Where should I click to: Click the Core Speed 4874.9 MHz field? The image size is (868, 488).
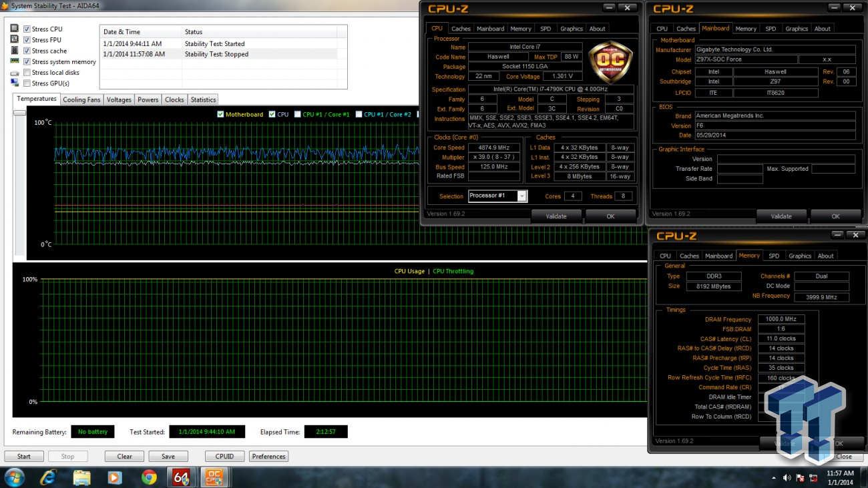pos(494,148)
